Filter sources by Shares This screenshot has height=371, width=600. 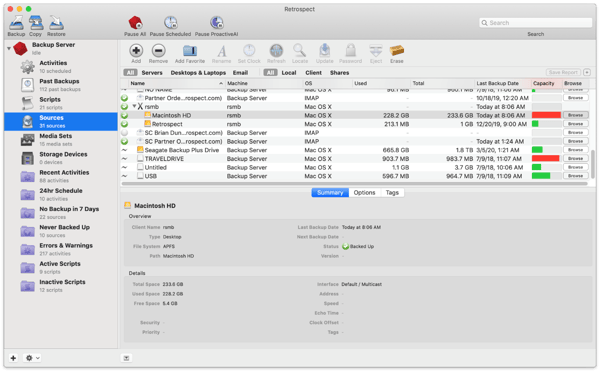point(339,73)
